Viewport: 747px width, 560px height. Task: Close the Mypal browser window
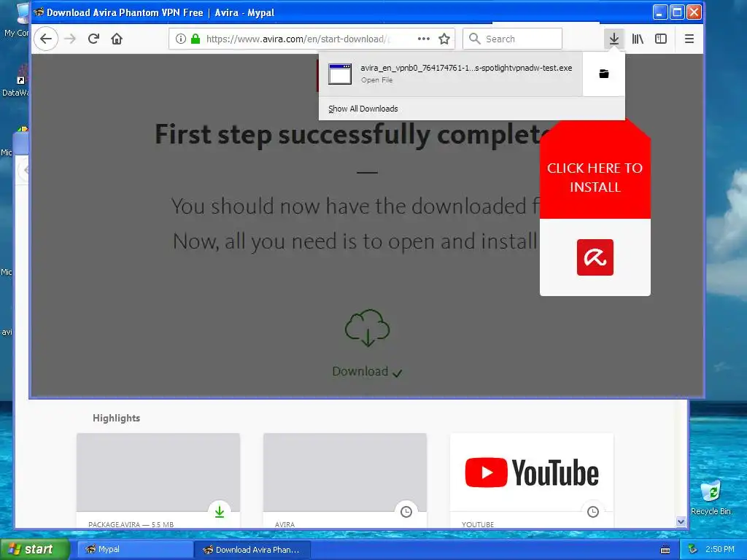(694, 12)
